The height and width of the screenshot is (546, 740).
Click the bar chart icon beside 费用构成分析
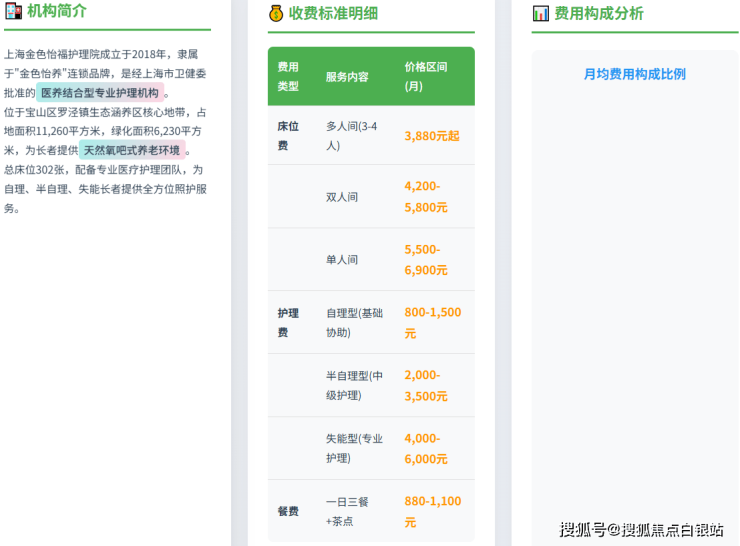[541, 13]
